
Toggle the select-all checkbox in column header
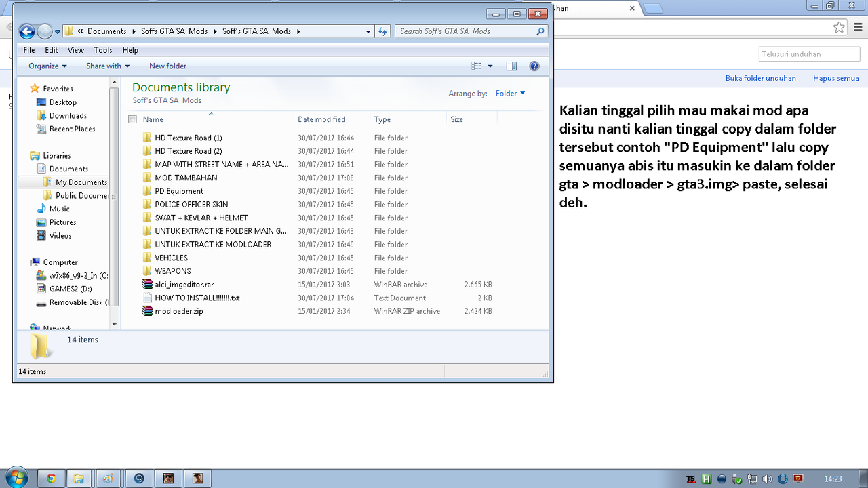point(132,119)
